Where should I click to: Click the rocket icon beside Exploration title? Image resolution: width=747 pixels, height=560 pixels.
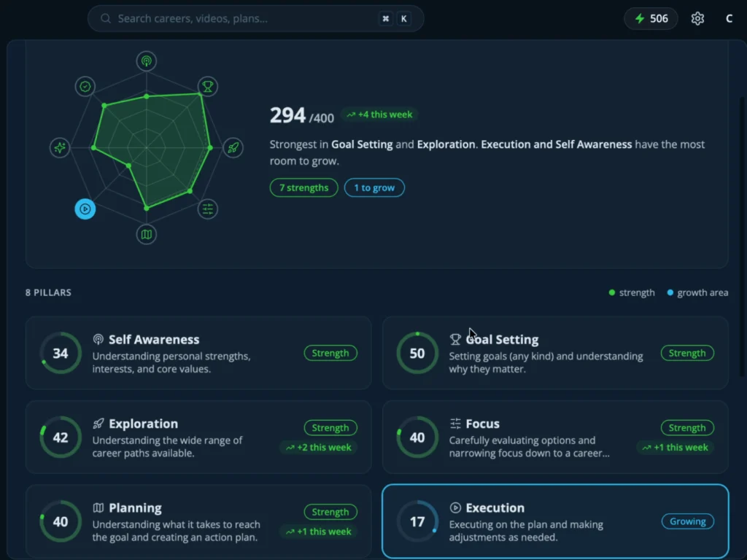coord(98,424)
